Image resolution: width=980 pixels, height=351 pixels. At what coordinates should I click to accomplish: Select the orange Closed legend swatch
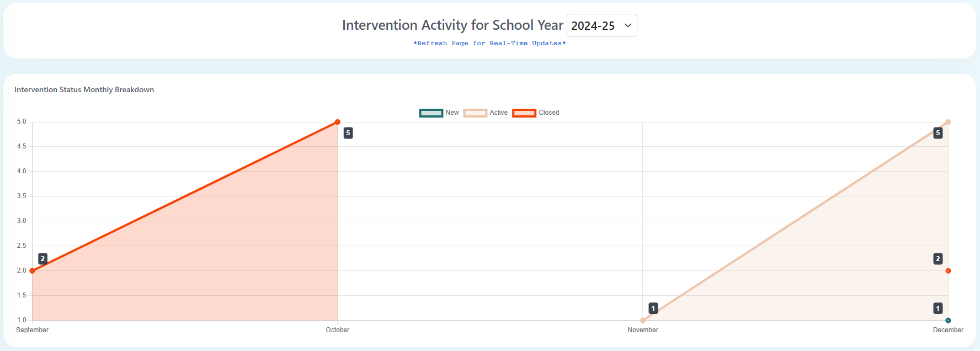point(525,113)
